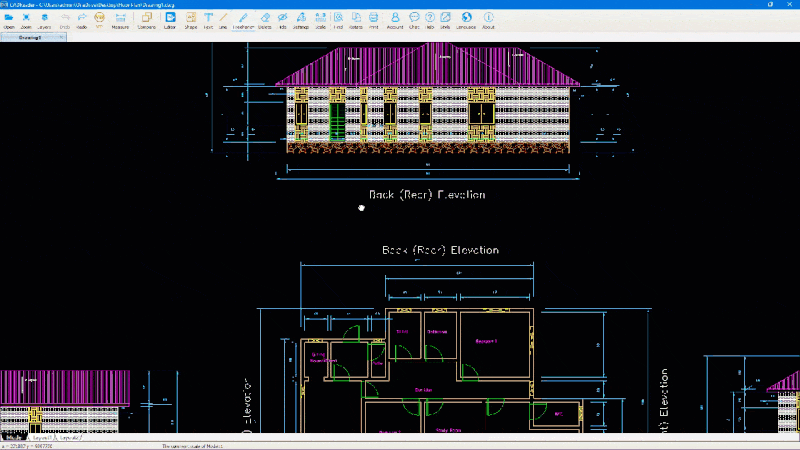Select the Zoom tool
This screenshot has width=800, height=450.
[27, 19]
